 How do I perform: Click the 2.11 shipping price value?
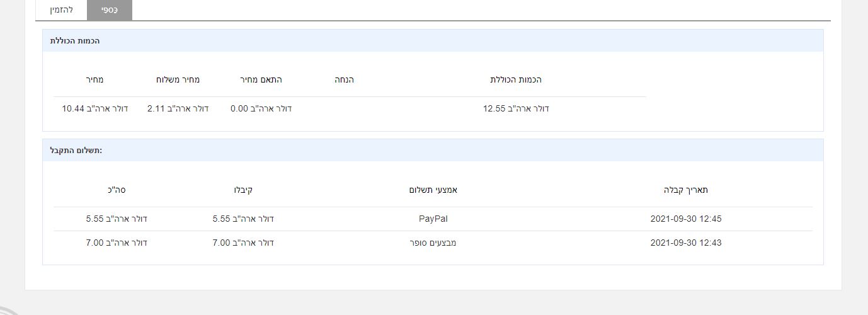pos(178,109)
